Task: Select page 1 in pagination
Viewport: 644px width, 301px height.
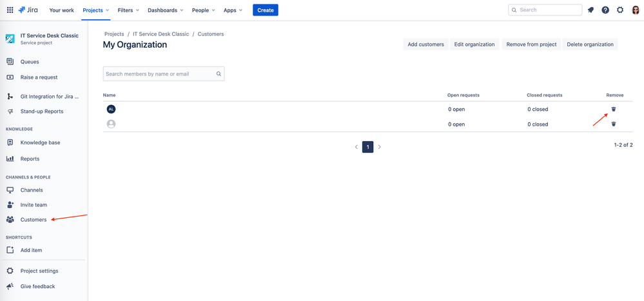Action: click(x=367, y=146)
